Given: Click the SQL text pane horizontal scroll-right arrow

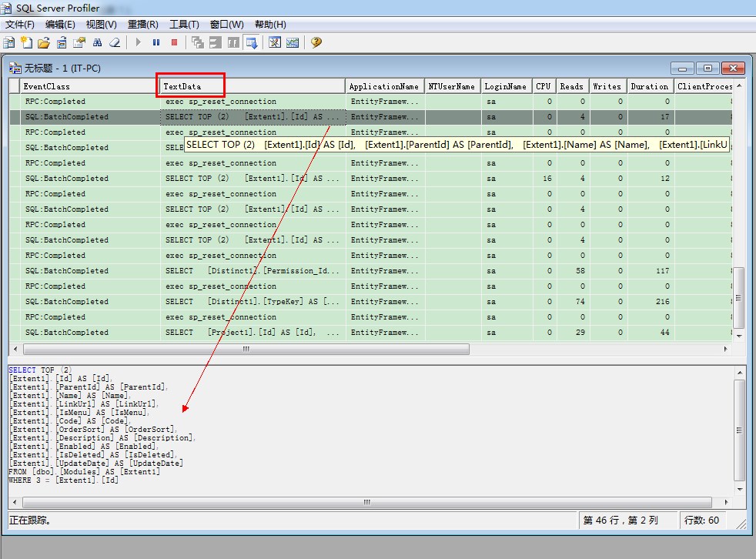Looking at the screenshot, I should click(726, 502).
